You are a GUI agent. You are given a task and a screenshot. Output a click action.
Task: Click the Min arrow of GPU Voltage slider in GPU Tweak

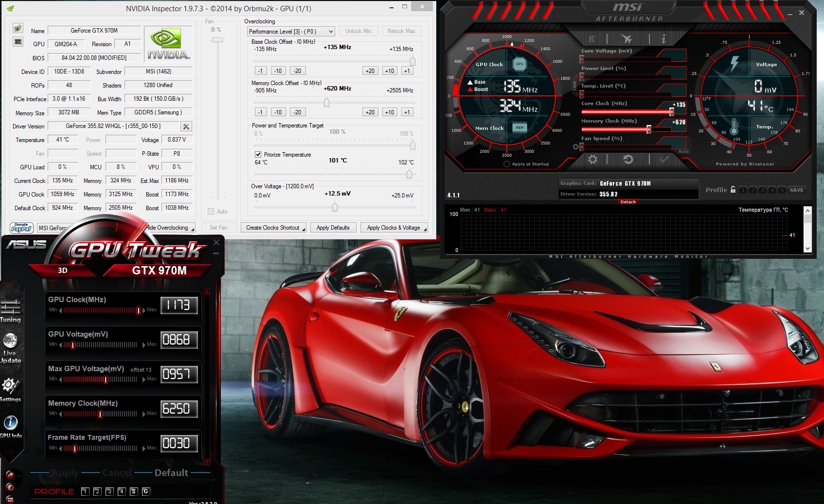coord(60,344)
